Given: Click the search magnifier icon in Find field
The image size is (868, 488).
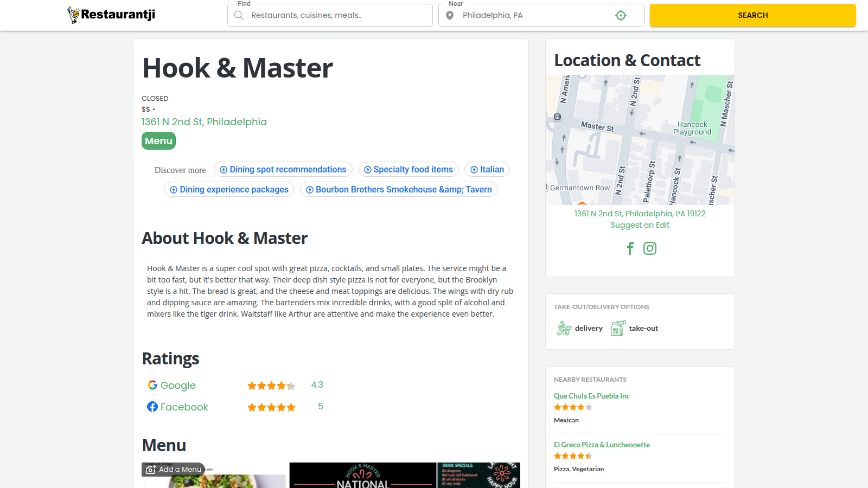Looking at the screenshot, I should click(239, 15).
